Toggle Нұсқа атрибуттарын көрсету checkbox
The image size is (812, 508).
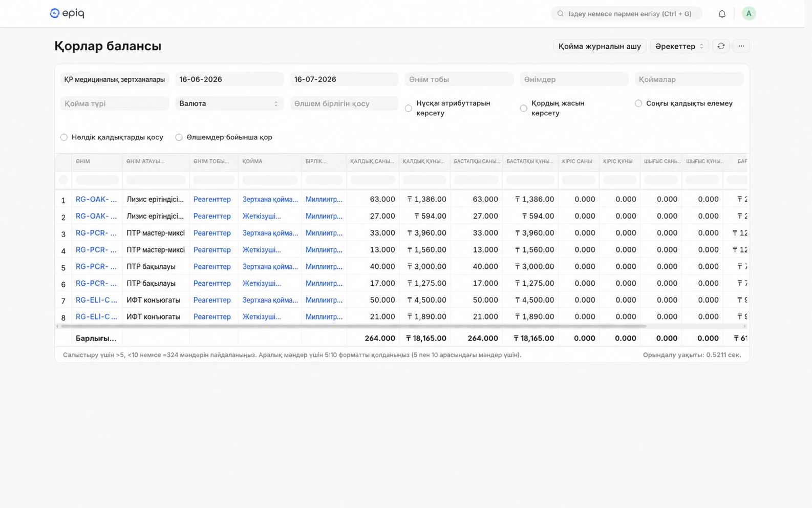409,108
